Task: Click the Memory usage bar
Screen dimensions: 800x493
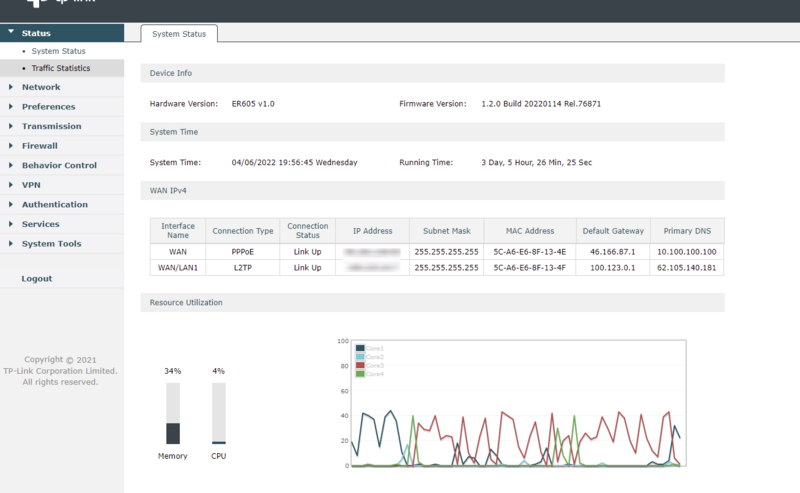Action: pyautogui.click(x=173, y=413)
